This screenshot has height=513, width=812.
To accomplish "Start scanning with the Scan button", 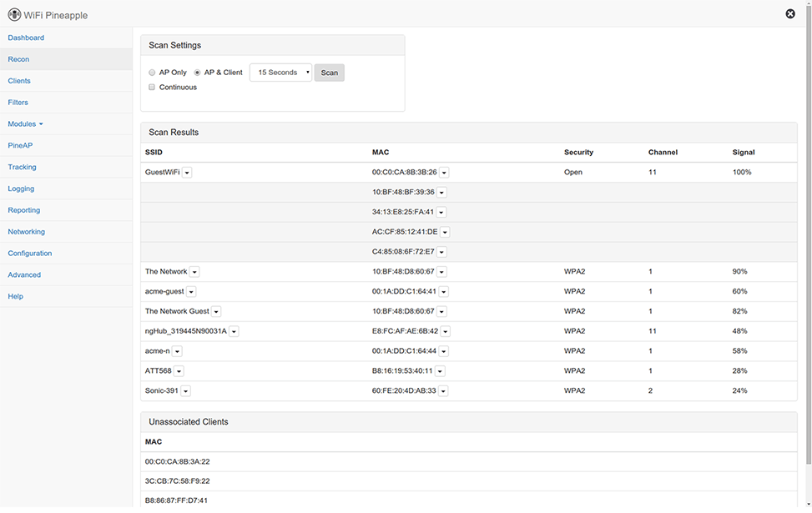I will point(330,73).
